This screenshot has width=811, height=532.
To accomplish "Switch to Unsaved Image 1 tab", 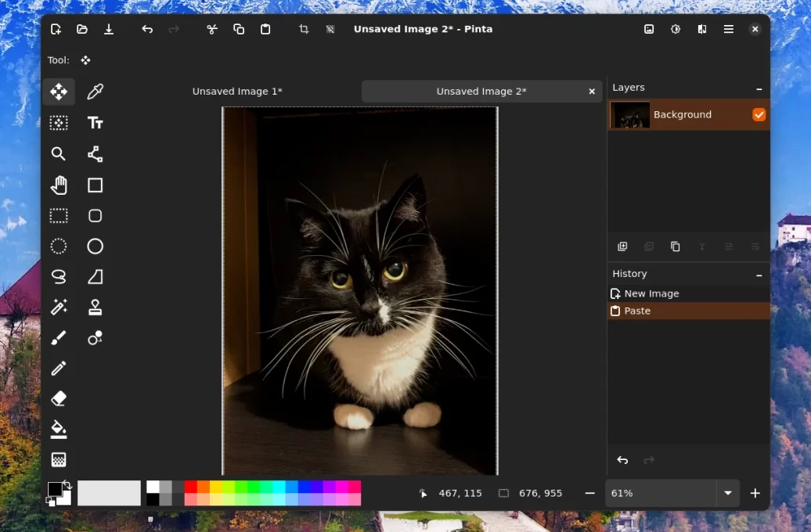I will tap(237, 92).
